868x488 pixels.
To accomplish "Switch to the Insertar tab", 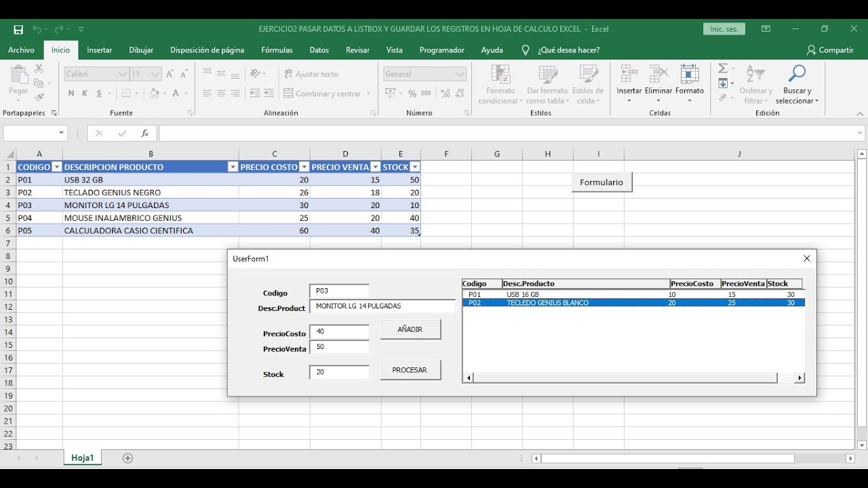I will click(x=100, y=50).
